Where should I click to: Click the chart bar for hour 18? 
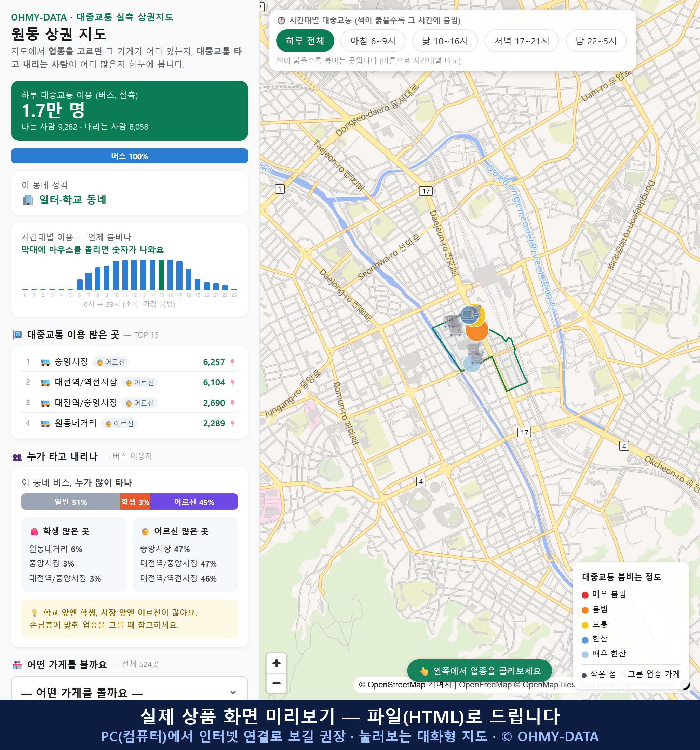tap(189, 279)
